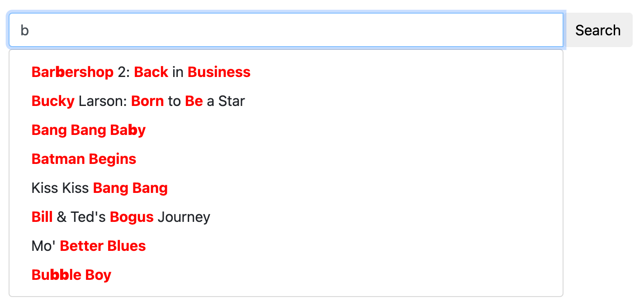Click the bolded "Bill" in the sixth suggestion
The width and height of the screenshot is (644, 307).
coord(42,216)
